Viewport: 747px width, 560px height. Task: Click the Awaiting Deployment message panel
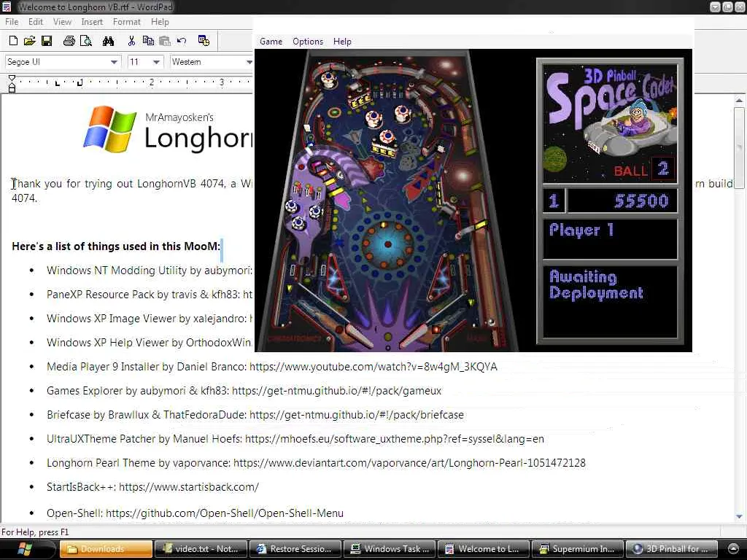pyautogui.click(x=610, y=301)
